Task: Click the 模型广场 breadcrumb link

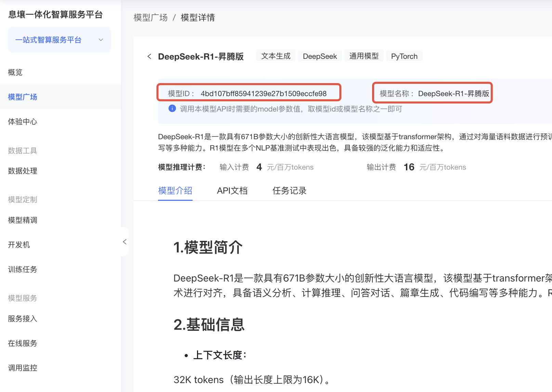Action: (x=150, y=17)
